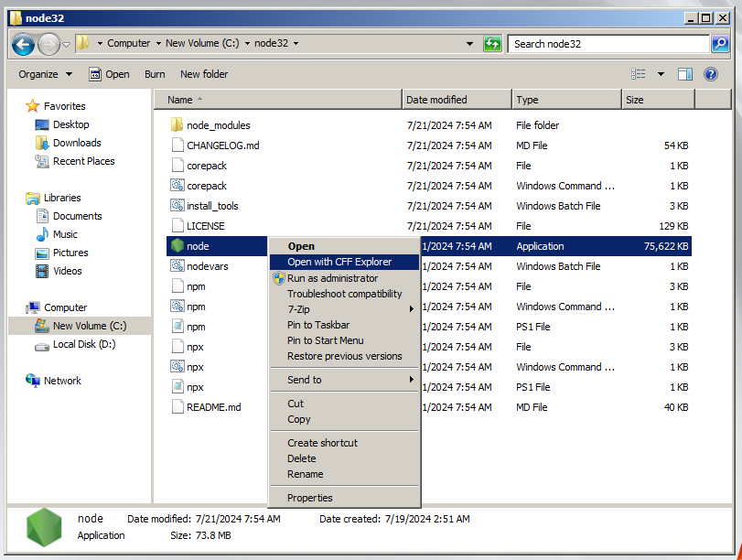This screenshot has width=742, height=560.
Task: Sort by the Date modified column header
Action: 457,100
